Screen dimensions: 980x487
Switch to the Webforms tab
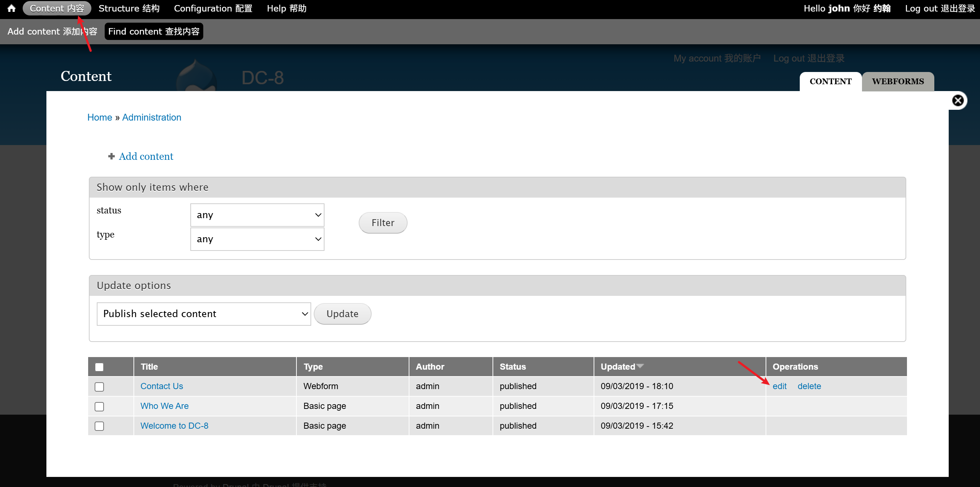point(898,81)
